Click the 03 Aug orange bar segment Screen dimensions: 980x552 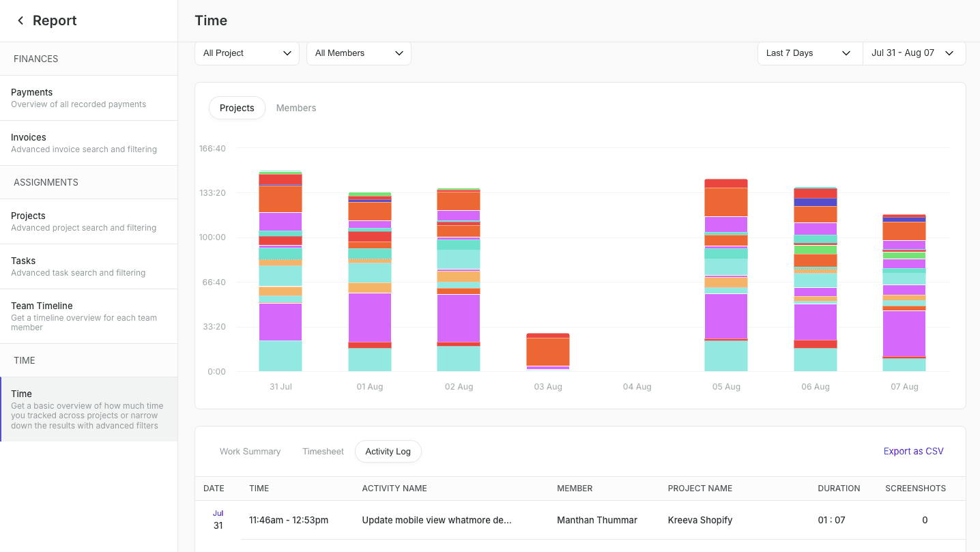tap(548, 352)
